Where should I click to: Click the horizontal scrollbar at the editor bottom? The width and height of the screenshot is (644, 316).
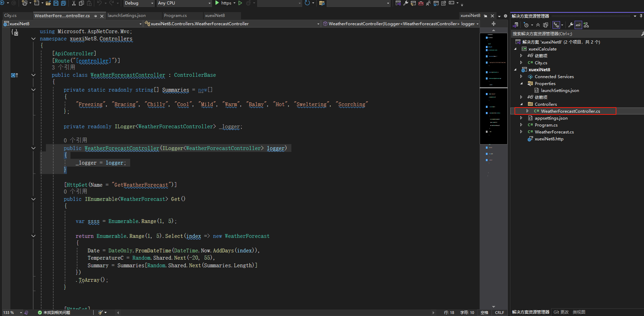275,313
